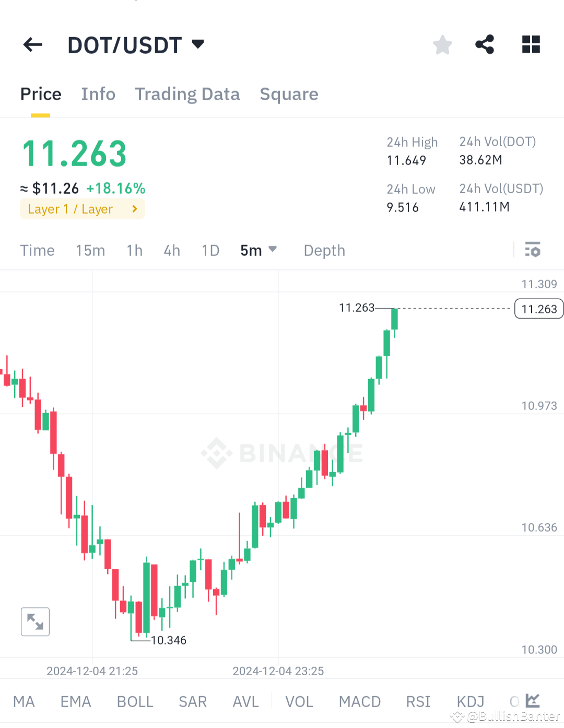The height and width of the screenshot is (728, 564).
Task: Switch to the Square tab
Action: (x=289, y=95)
